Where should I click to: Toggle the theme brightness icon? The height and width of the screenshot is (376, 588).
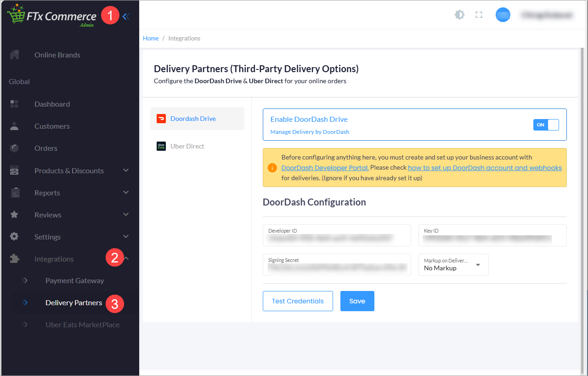point(459,15)
